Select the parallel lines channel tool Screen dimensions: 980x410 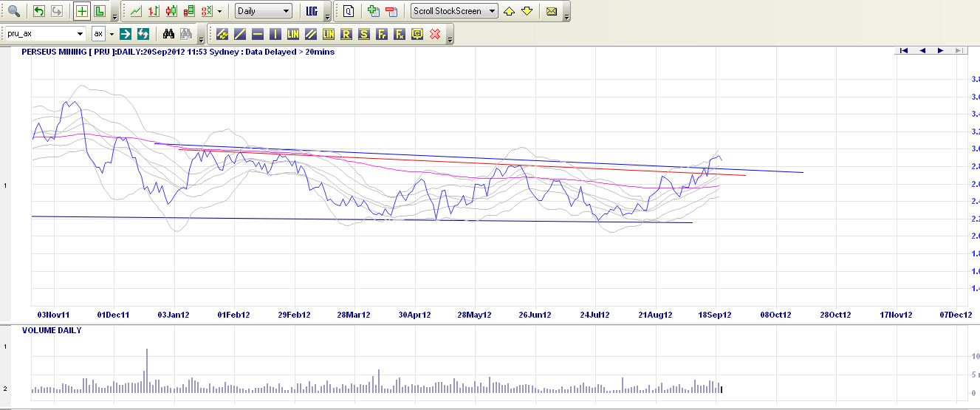tap(311, 34)
